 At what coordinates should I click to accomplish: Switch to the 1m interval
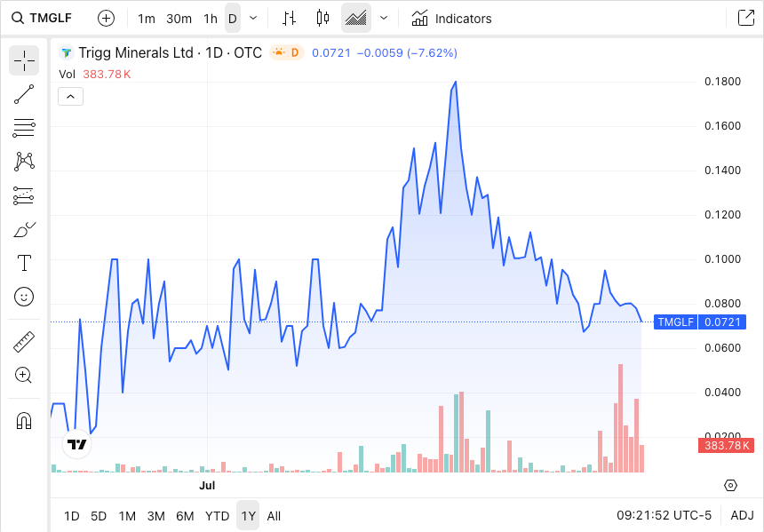tap(147, 19)
